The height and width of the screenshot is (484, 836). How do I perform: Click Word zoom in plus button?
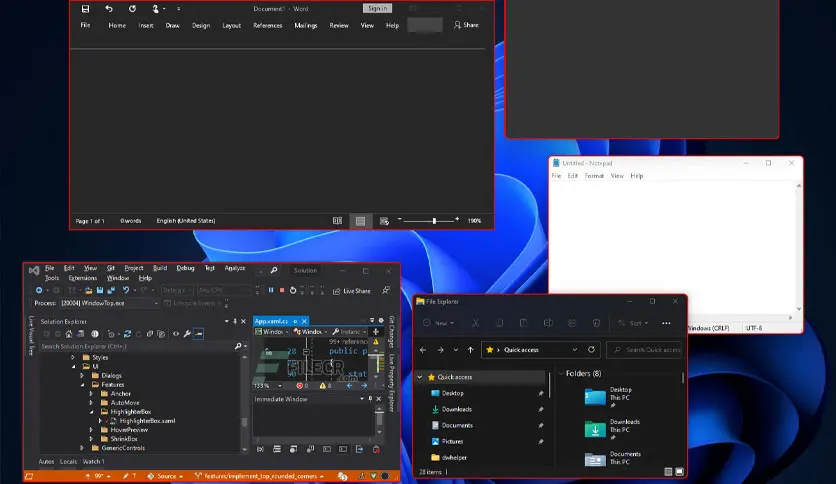tap(457, 220)
